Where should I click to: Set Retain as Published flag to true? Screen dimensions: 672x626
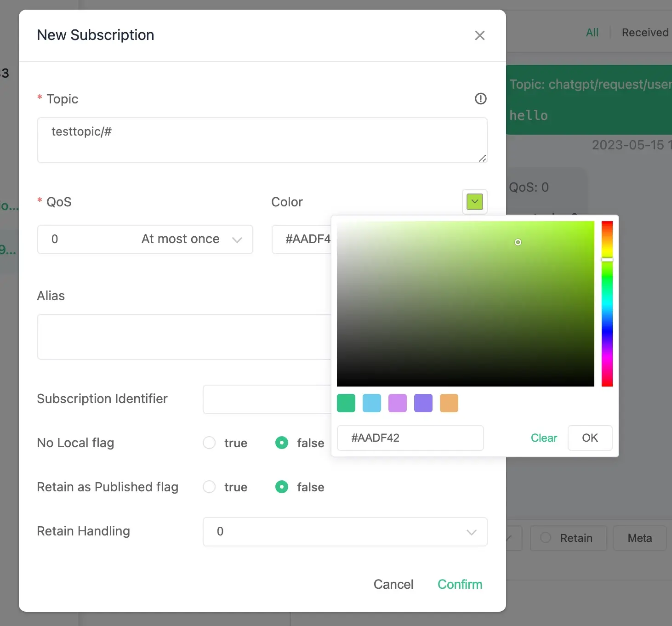(209, 487)
